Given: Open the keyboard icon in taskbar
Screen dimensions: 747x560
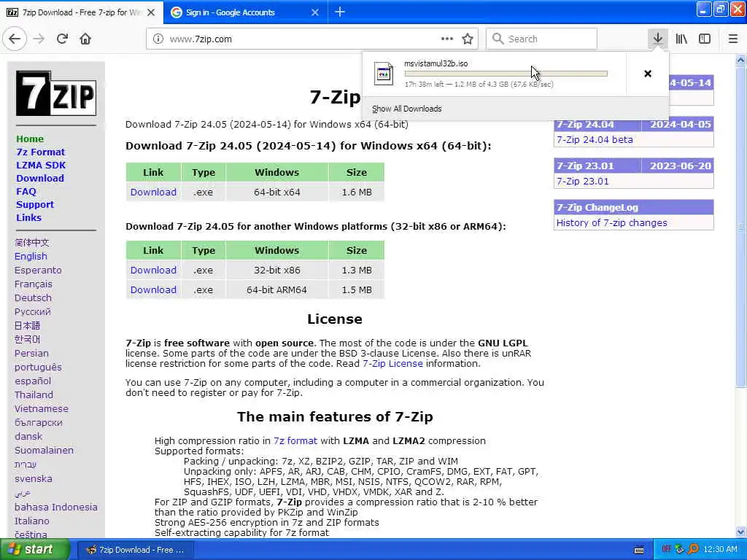Looking at the screenshot, I should coord(639,550).
